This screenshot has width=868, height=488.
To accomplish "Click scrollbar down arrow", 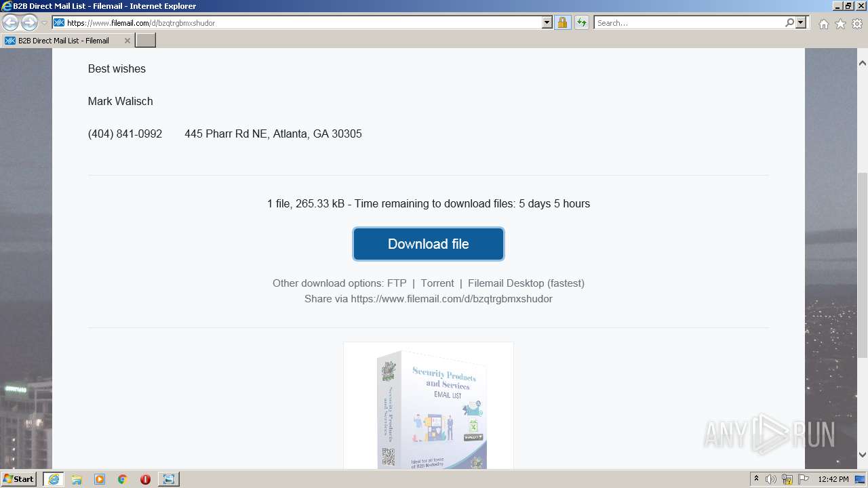I will pyautogui.click(x=863, y=455).
